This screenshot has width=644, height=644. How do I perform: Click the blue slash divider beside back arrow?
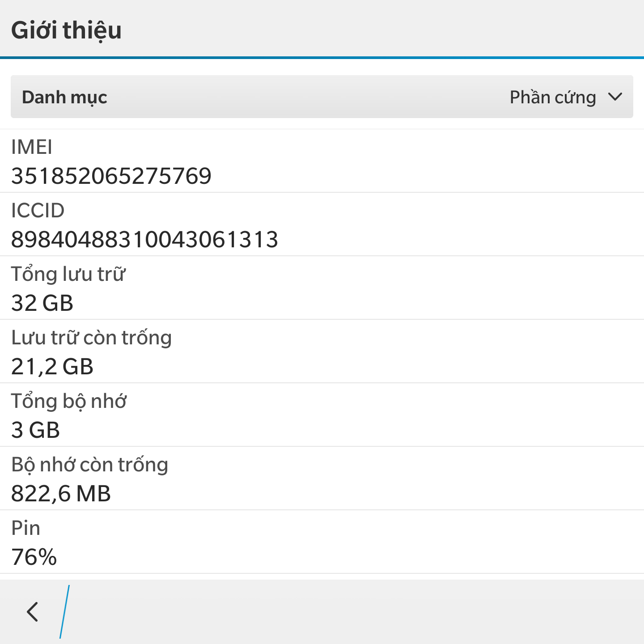click(x=65, y=612)
